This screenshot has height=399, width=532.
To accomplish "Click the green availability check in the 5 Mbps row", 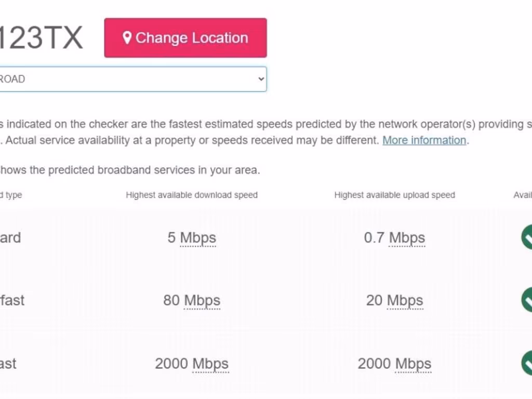I will 527,237.
